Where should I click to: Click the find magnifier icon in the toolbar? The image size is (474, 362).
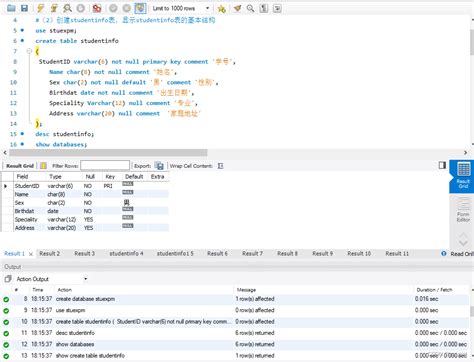pos(250,8)
